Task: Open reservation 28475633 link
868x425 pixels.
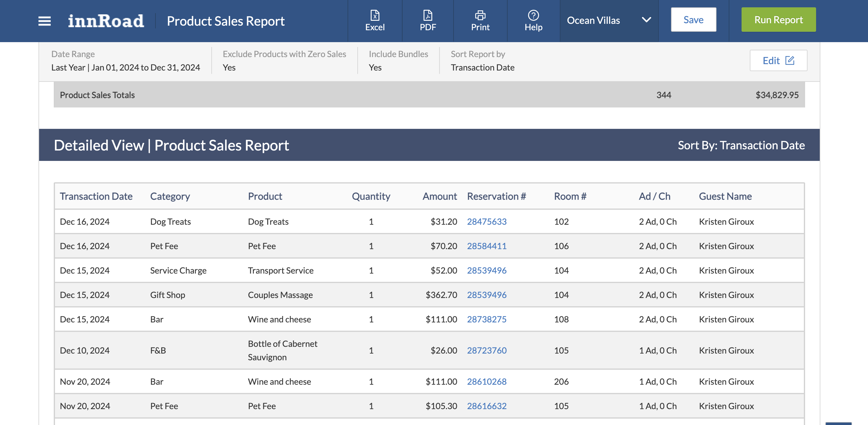Action: coord(486,222)
